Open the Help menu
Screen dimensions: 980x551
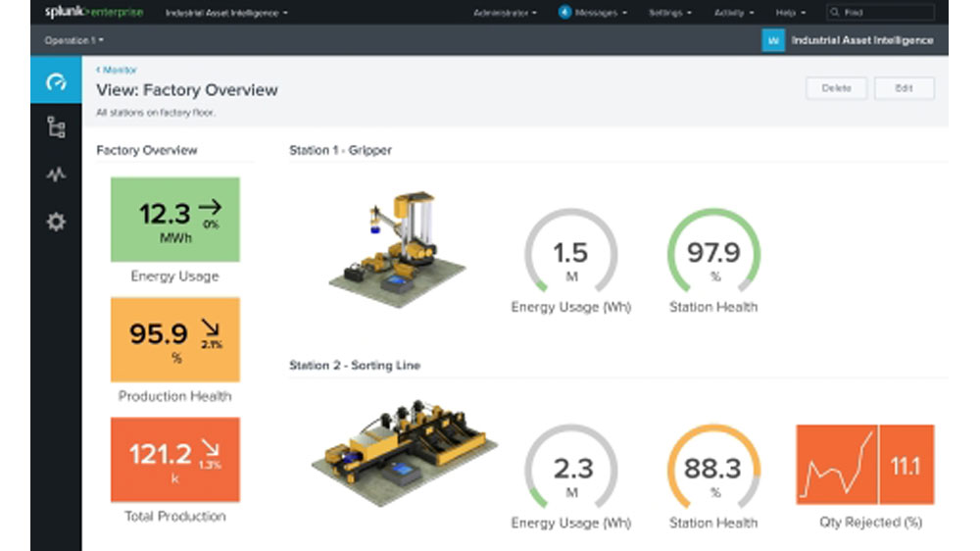pos(790,14)
